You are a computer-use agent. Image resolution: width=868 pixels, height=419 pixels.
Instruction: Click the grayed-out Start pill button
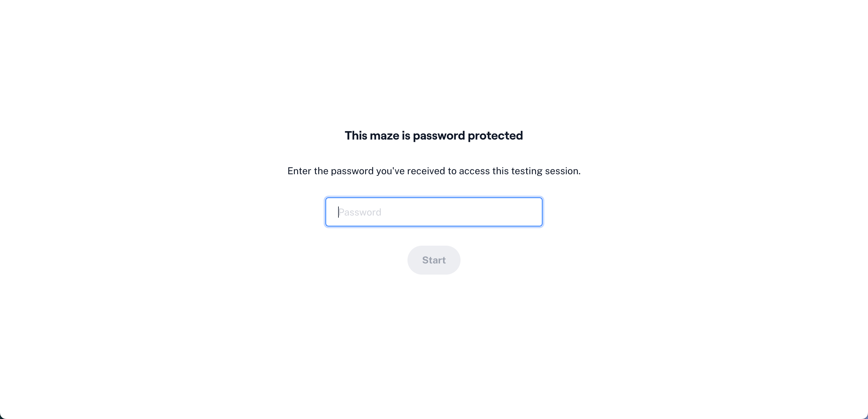click(x=434, y=260)
